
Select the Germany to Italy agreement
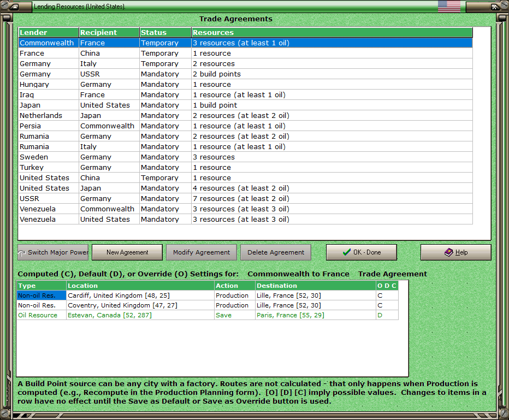(x=245, y=63)
